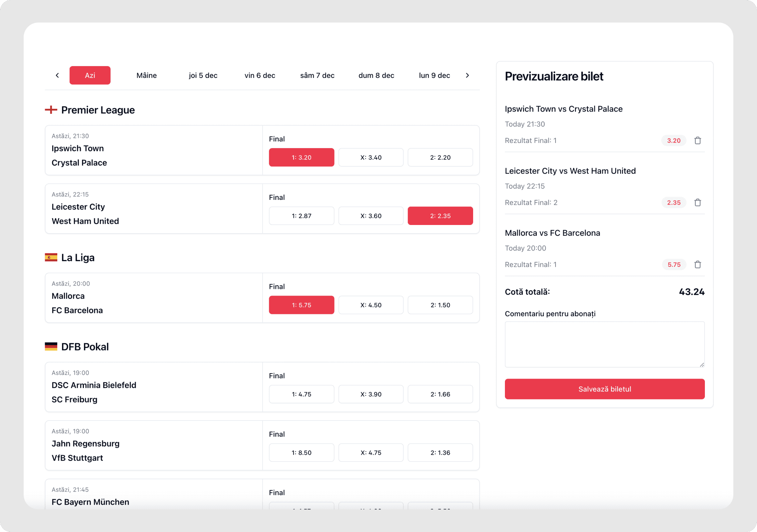Pick Crystal Palace win 2: 2.20
The width and height of the screenshot is (757, 532).
440,157
